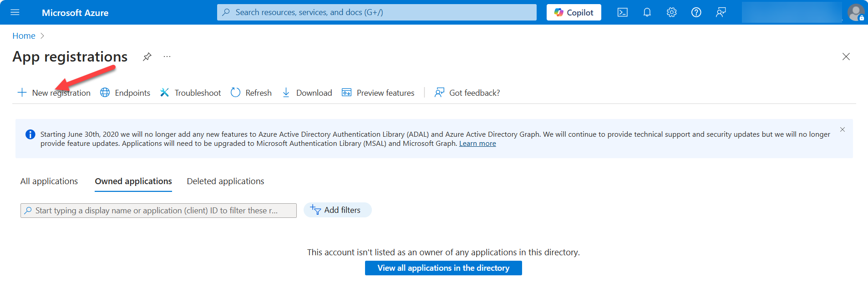Open Endpoints from the toolbar
The image size is (868, 294).
point(125,93)
